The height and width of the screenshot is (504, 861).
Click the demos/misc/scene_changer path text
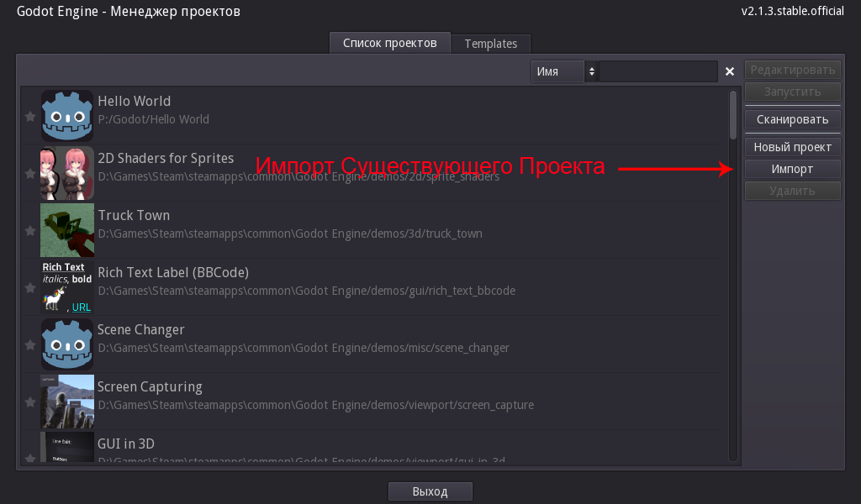[x=304, y=348]
